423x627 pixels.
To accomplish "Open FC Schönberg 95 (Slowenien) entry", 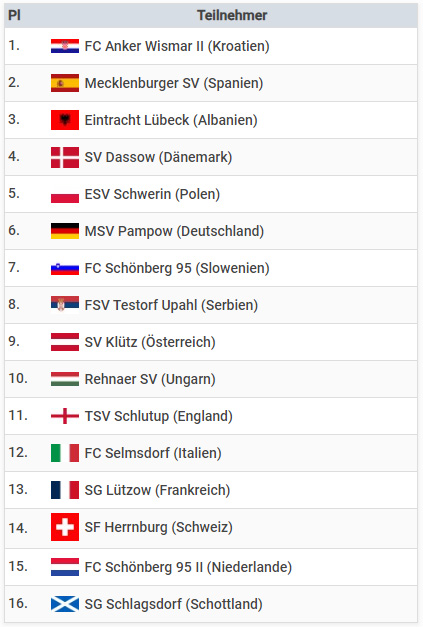I will point(177,268).
